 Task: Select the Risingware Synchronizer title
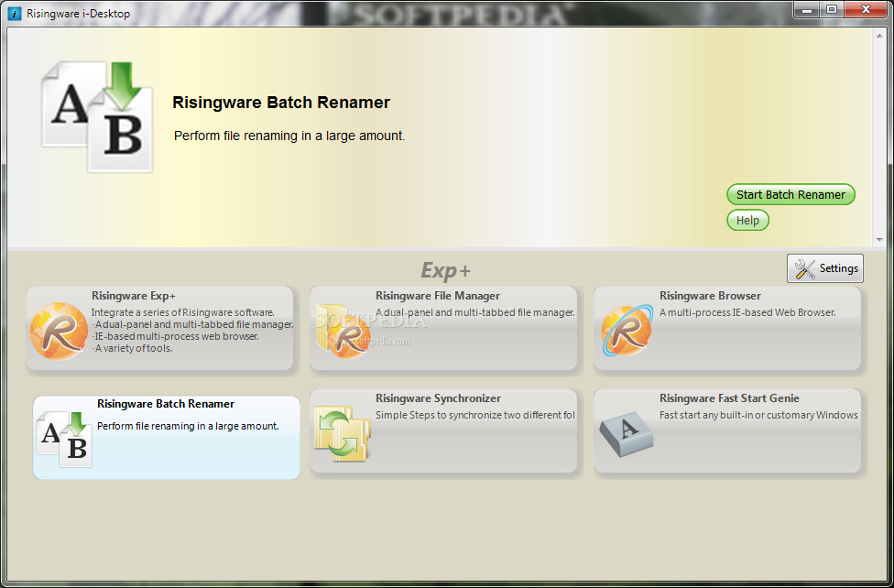(x=438, y=398)
